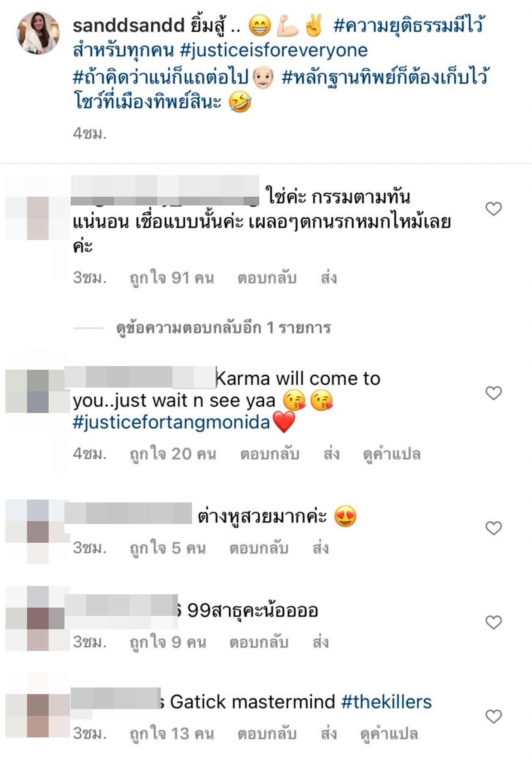Viewport: 532px width, 769px height.
Task: Open the #justiceisforeveryone hashtag
Action: coord(274,51)
